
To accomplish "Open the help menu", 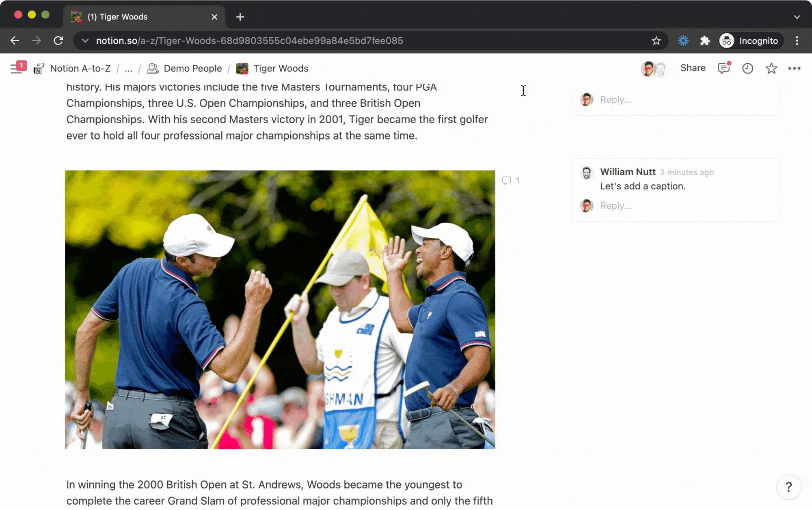I will tap(789, 486).
